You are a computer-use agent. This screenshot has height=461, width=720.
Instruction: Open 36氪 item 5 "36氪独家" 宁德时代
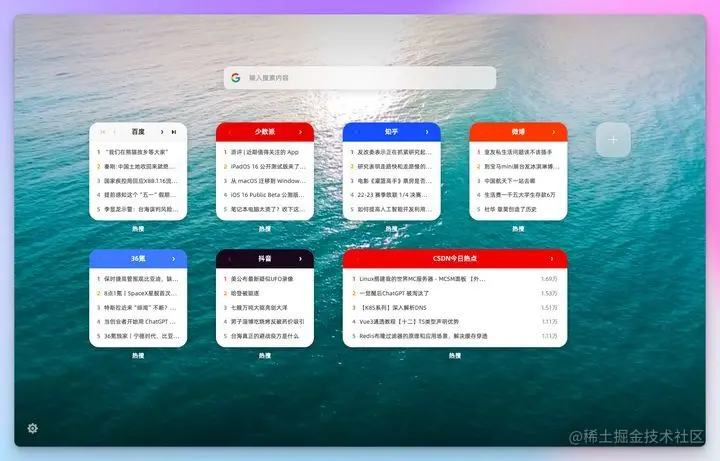[x=137, y=336]
